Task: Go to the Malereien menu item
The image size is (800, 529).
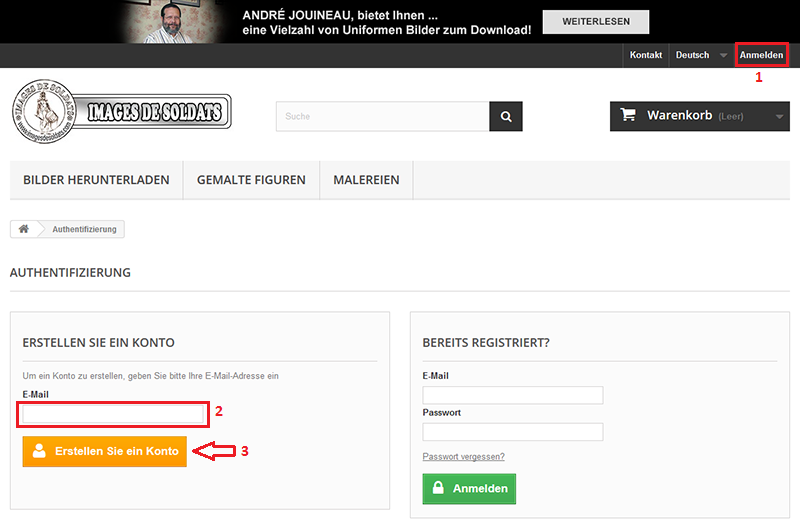Action: coord(366,180)
